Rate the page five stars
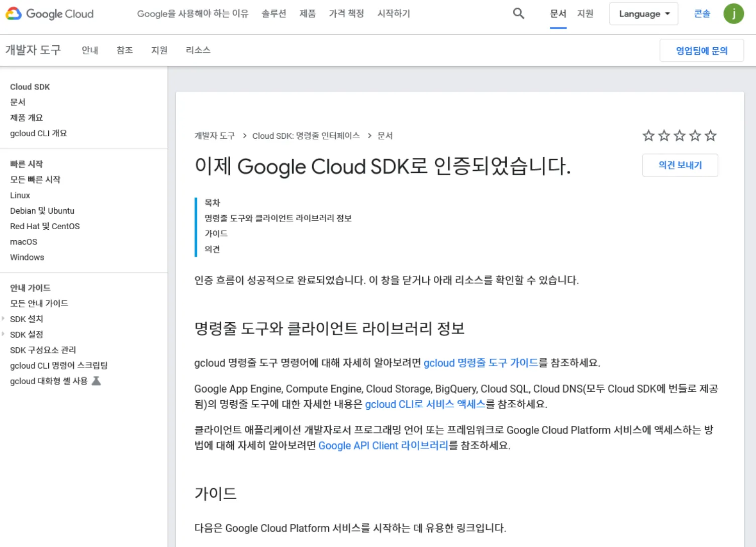Viewport: 756px width, 547px height. pyautogui.click(x=711, y=136)
